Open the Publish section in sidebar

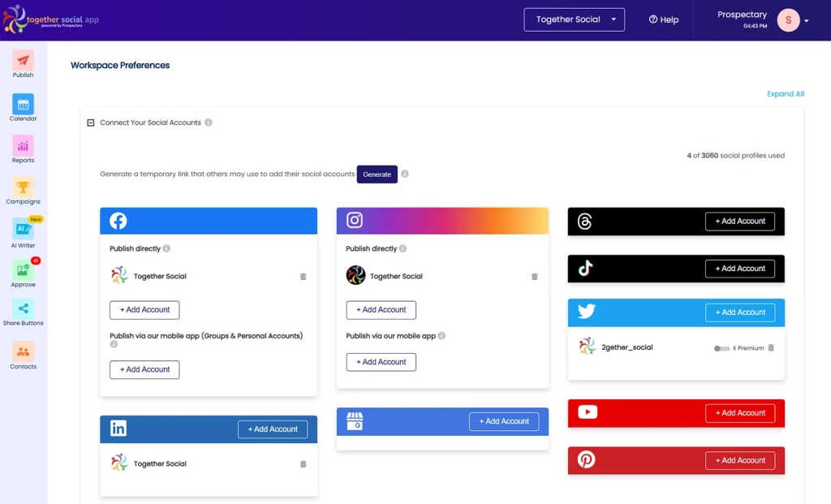[x=23, y=64]
